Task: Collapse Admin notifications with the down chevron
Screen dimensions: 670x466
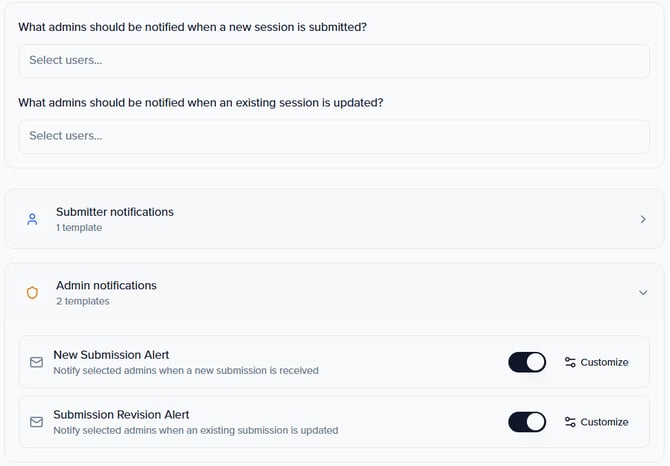Action: pyautogui.click(x=643, y=293)
